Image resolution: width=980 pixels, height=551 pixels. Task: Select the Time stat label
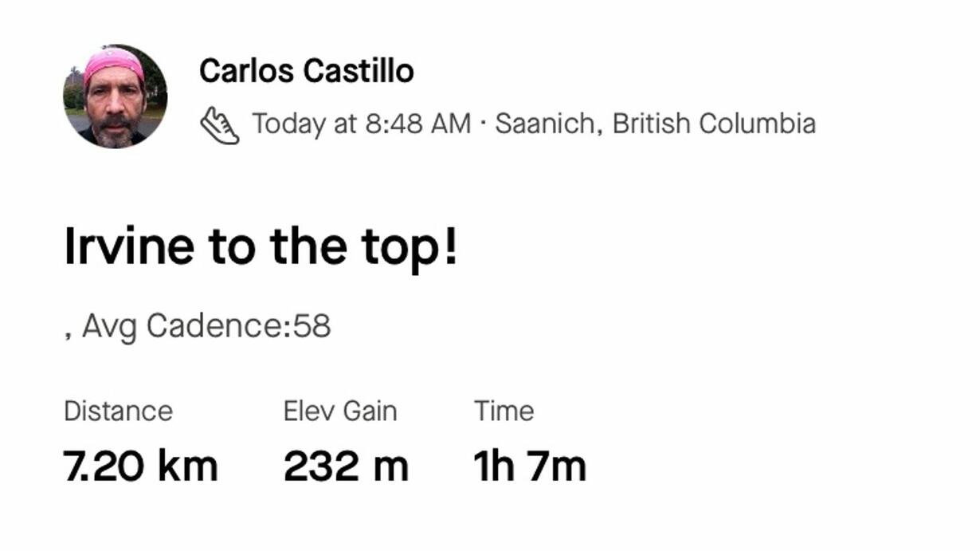[x=504, y=411]
